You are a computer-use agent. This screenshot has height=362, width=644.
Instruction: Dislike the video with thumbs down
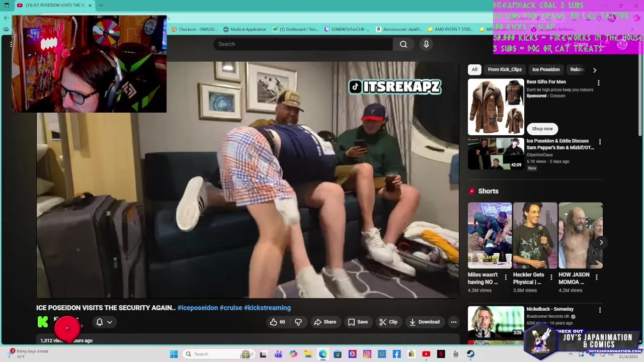coord(298,322)
